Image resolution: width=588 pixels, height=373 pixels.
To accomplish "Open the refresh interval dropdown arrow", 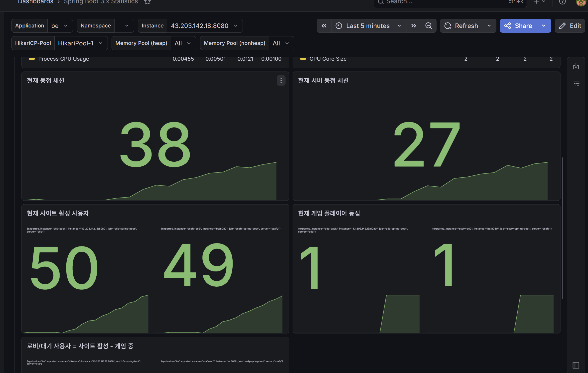I will click(x=489, y=26).
